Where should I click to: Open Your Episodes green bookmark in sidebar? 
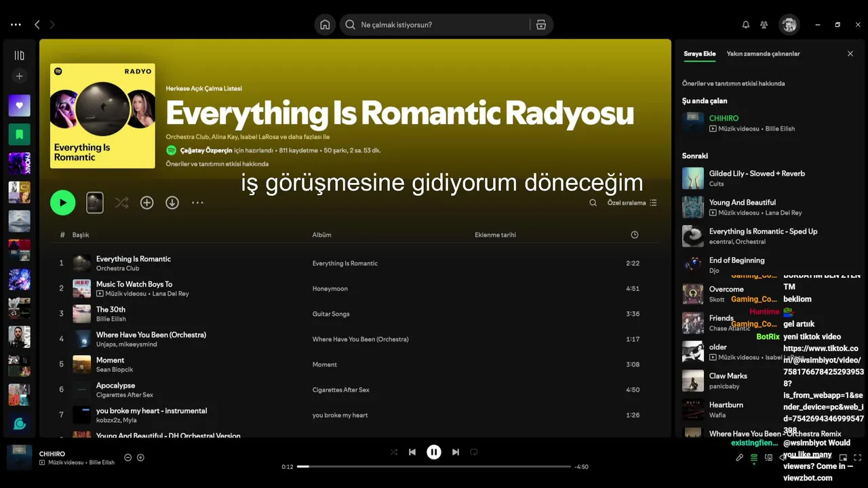19,134
